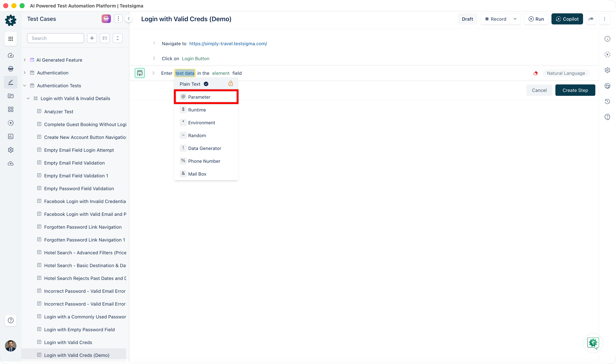Open the simply-travel.testsigma.com link
The image size is (616, 364).
228,44
